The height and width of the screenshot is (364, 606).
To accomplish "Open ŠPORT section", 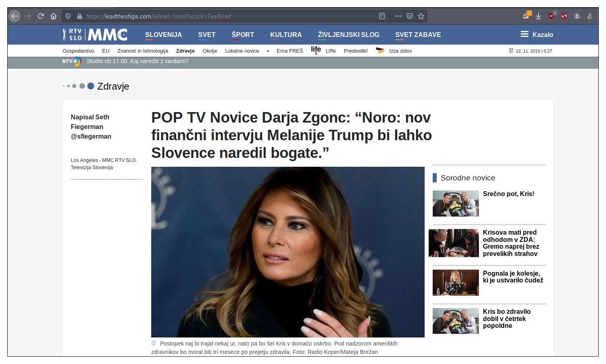I will pyautogui.click(x=243, y=35).
